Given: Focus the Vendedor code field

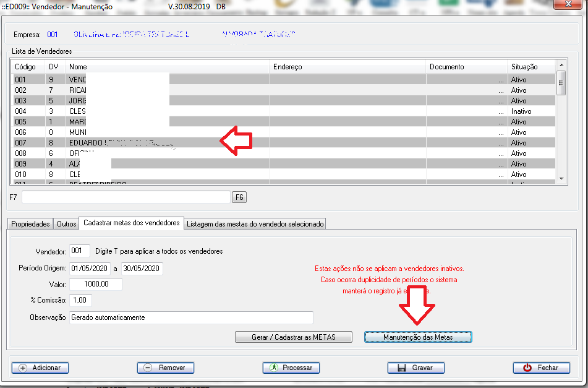Looking at the screenshot, I should (x=80, y=251).
